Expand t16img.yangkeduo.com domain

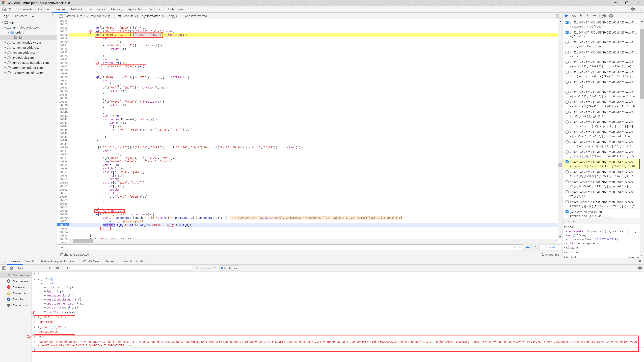(x=5, y=73)
